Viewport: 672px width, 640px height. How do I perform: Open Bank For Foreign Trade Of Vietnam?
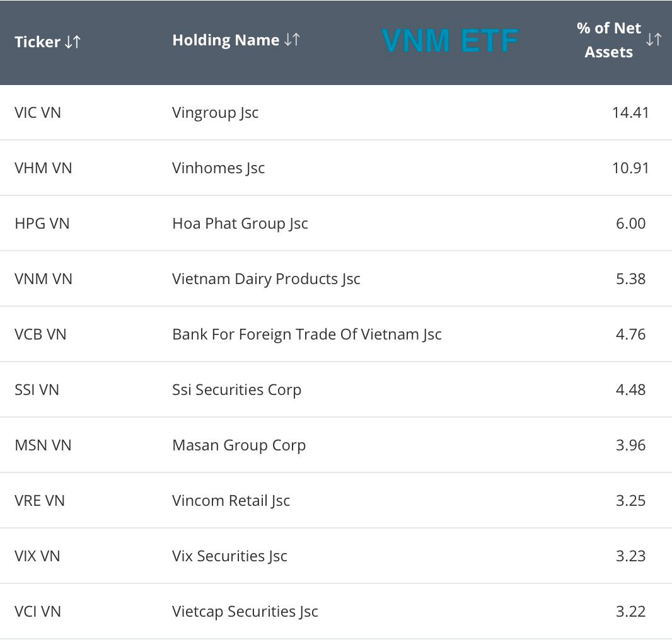coord(306,334)
